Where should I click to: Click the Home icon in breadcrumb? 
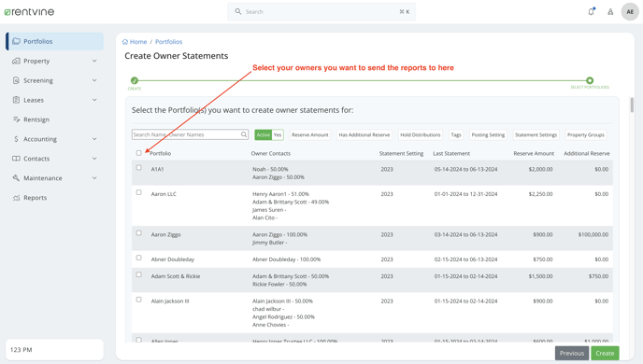click(x=125, y=42)
